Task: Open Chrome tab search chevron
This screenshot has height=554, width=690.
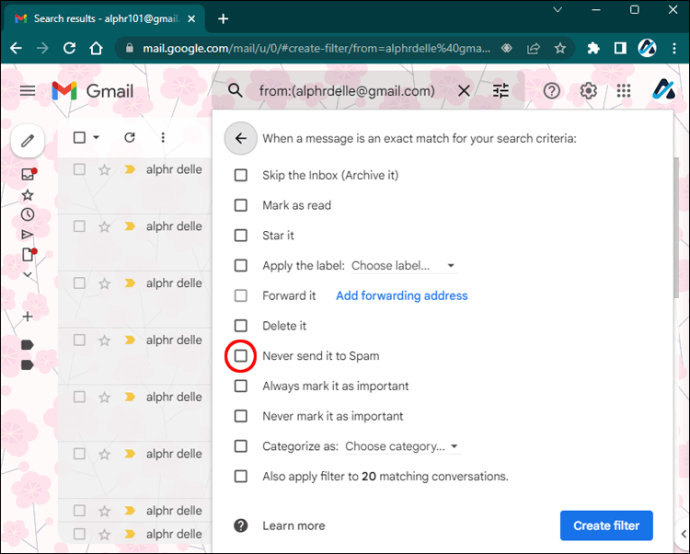Action: (558, 10)
